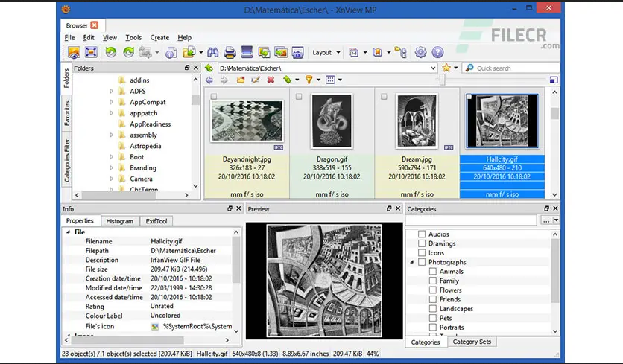Click the funnel filter icon
This screenshot has width=623, height=364.
pos(308,80)
